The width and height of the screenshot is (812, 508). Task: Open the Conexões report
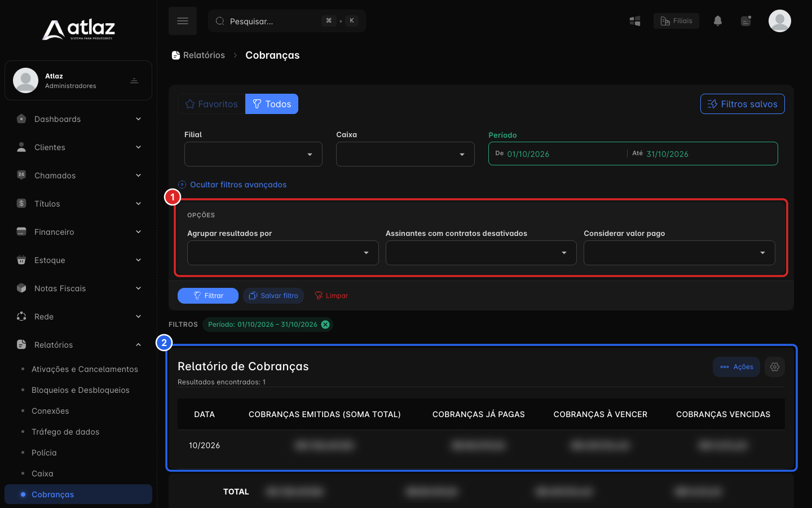click(x=50, y=411)
